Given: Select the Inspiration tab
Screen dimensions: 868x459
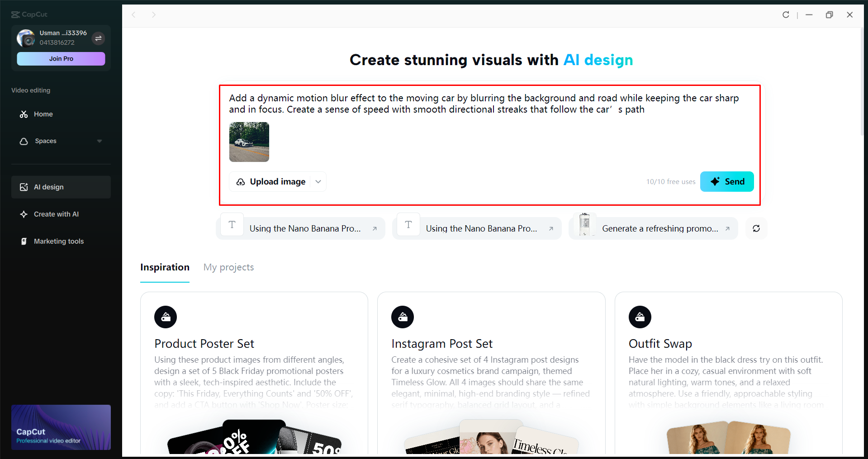Looking at the screenshot, I should (165, 267).
